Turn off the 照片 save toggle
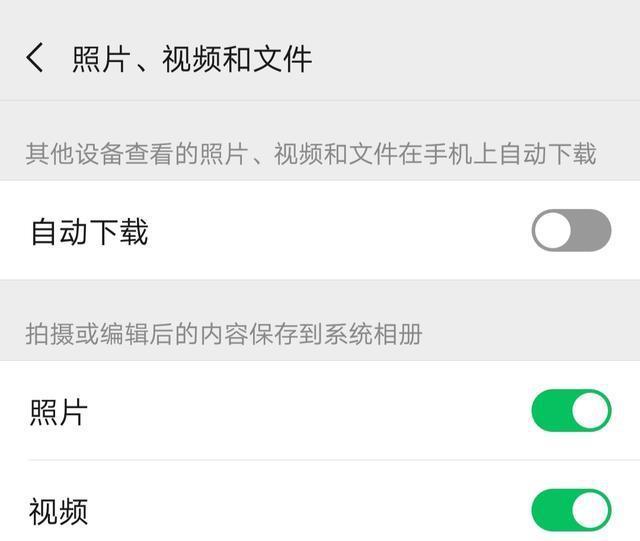This screenshot has width=640, height=541. pos(571,410)
